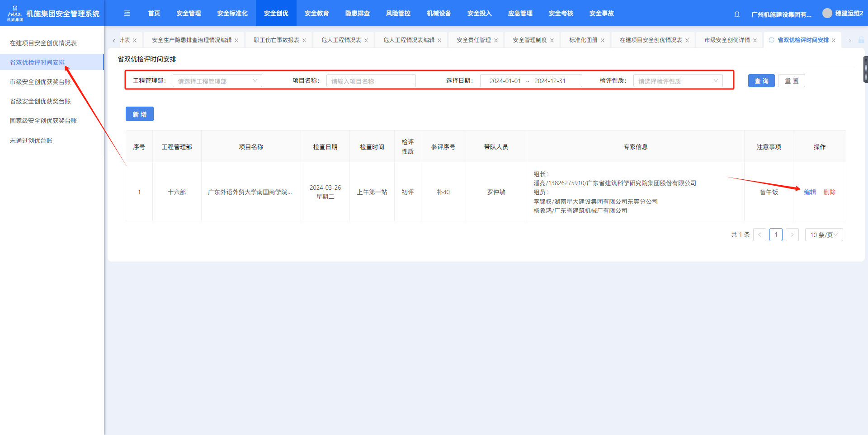Click the next page arrow in pagination
This screenshot has height=435, width=868.
[792, 235]
